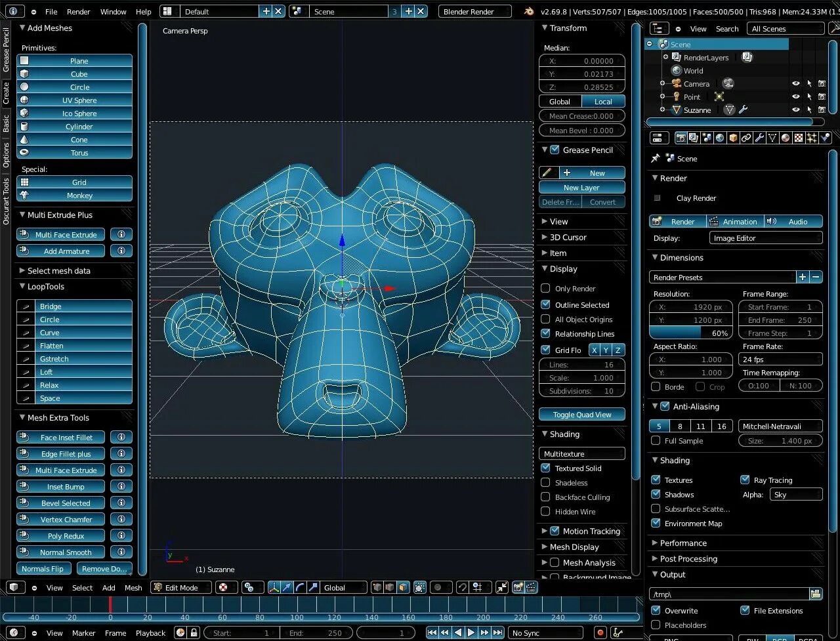Open the Mitchell-Netravali filter dropdown
Image resolution: width=840 pixels, height=641 pixels.
pyautogui.click(x=780, y=426)
